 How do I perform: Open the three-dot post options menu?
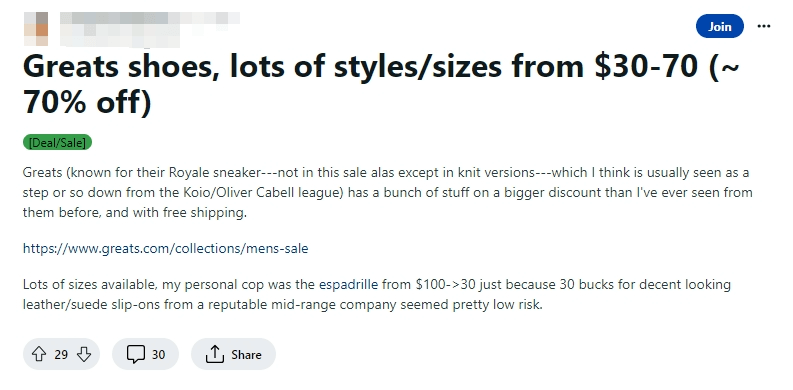[764, 26]
